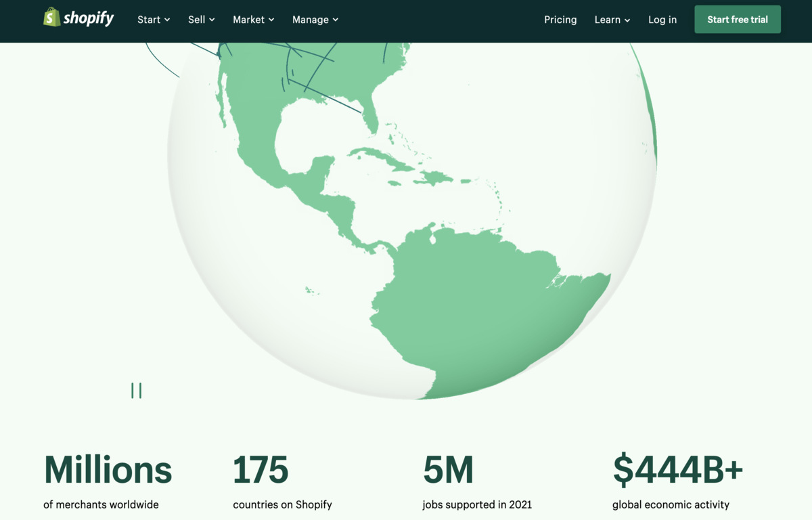This screenshot has height=520, width=812.
Task: Click the Shopify wordmark text
Action: 89,19
